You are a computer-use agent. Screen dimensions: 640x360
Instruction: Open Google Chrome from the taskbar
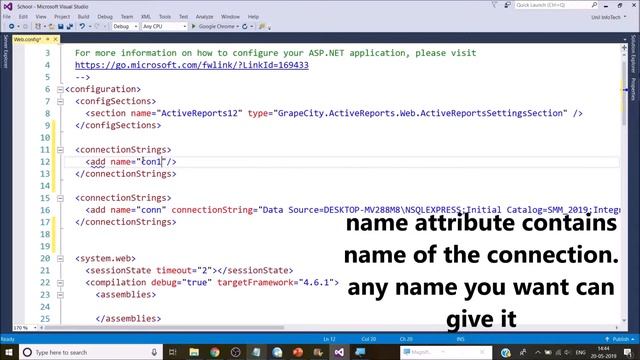pyautogui.click(x=215, y=352)
